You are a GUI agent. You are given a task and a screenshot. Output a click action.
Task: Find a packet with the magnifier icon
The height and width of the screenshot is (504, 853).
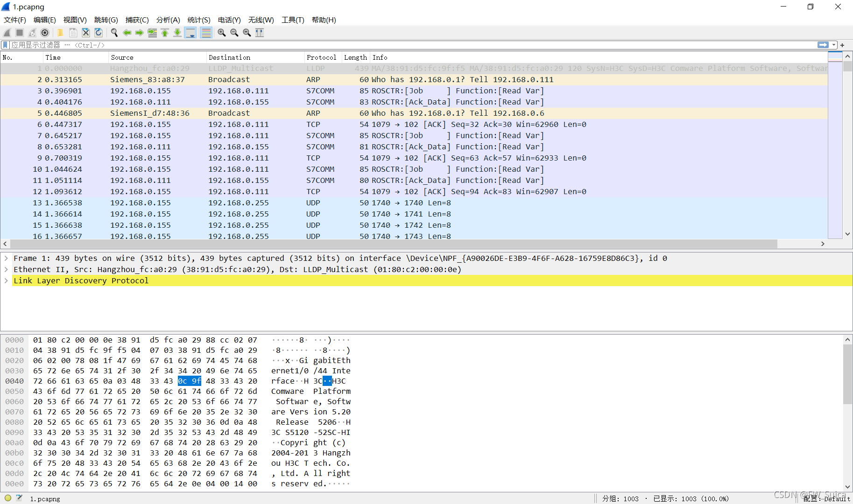(x=114, y=33)
